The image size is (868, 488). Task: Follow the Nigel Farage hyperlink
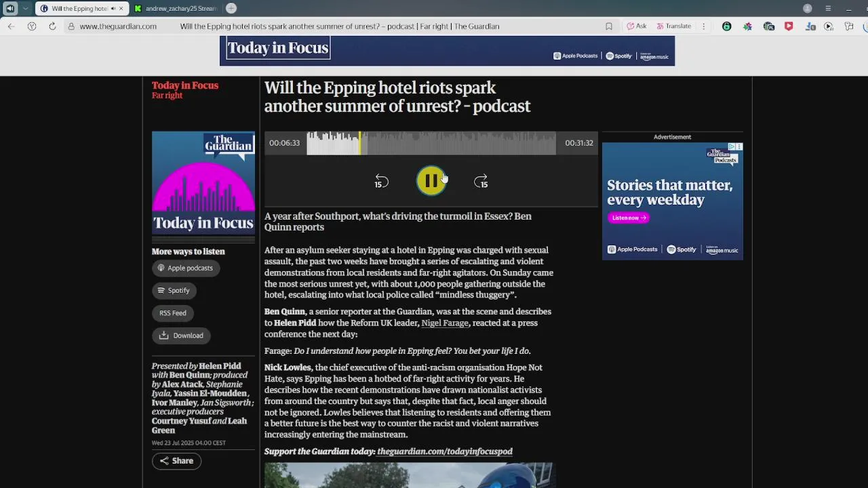coord(445,323)
